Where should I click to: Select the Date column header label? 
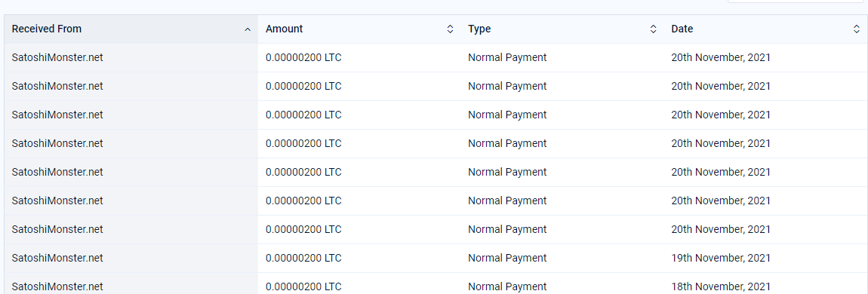tap(682, 29)
